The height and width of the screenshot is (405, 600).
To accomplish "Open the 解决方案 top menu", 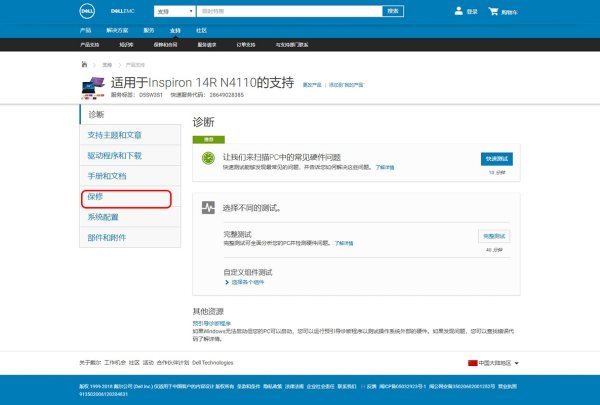I will click(x=117, y=30).
